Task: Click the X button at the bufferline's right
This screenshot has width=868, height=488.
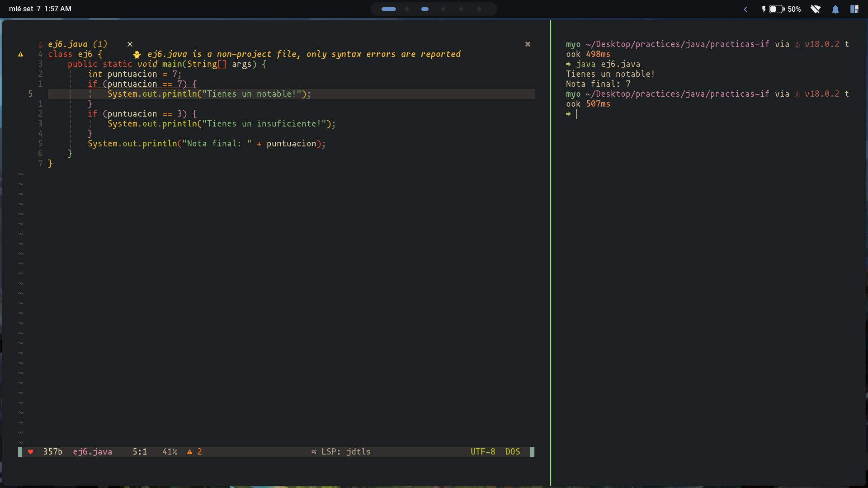Action: pyautogui.click(x=528, y=44)
